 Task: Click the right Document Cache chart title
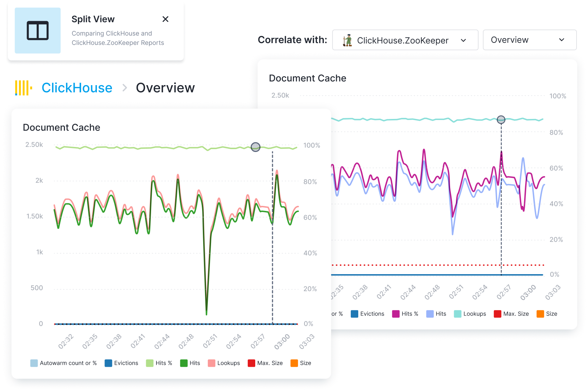pos(308,78)
